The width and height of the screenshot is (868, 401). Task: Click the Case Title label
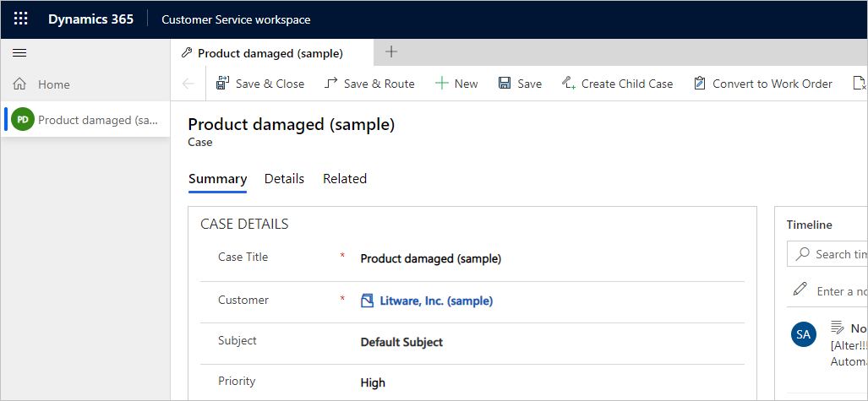coord(243,257)
